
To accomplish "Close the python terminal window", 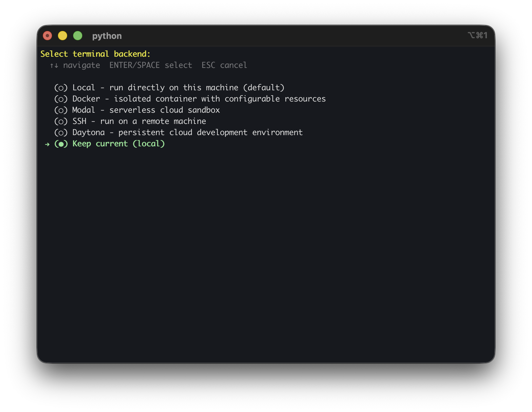I will (x=47, y=36).
